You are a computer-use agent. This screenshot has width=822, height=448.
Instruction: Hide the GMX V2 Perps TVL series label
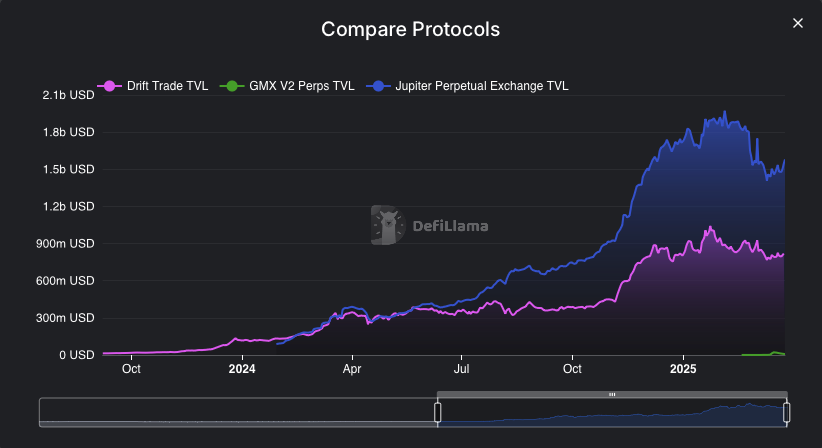[301, 86]
